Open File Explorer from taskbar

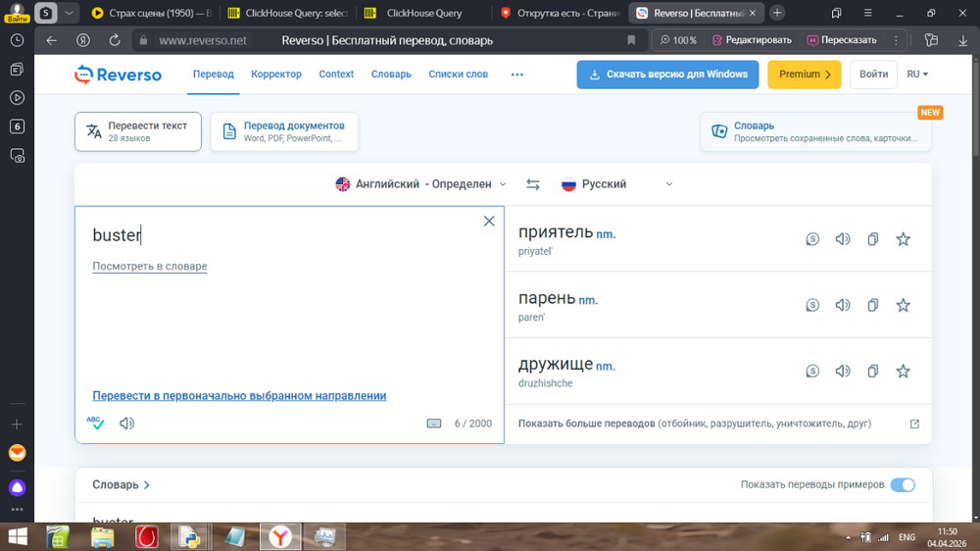point(102,536)
